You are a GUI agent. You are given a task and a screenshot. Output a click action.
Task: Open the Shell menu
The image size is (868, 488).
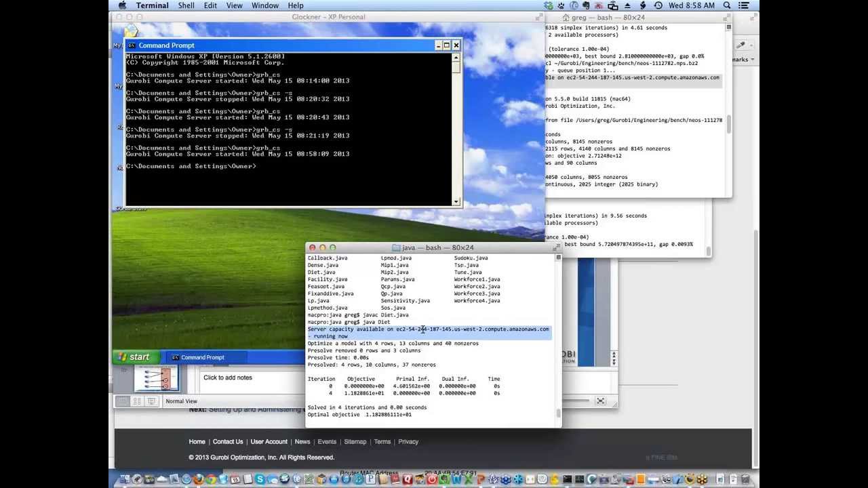[186, 5]
